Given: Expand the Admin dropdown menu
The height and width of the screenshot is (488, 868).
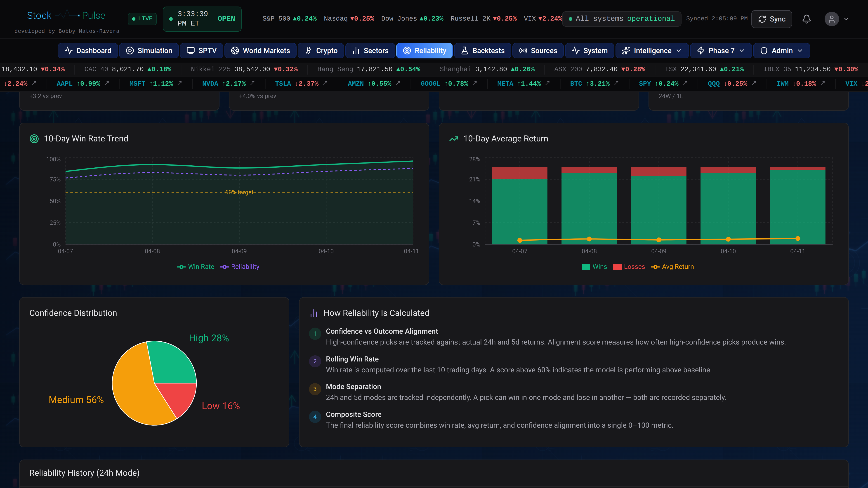Looking at the screenshot, I should pyautogui.click(x=782, y=51).
